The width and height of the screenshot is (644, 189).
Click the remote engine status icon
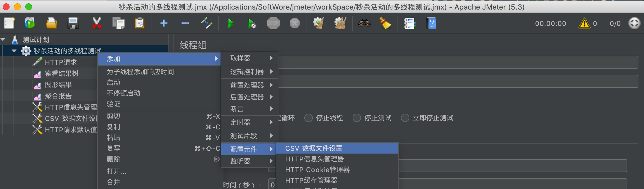coord(634,23)
